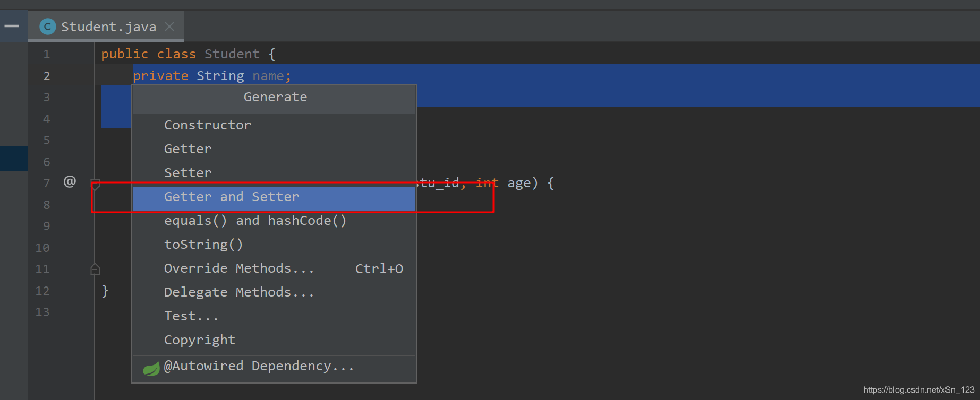
Task: Choose Constructor from Generate menu
Action: tap(274, 125)
